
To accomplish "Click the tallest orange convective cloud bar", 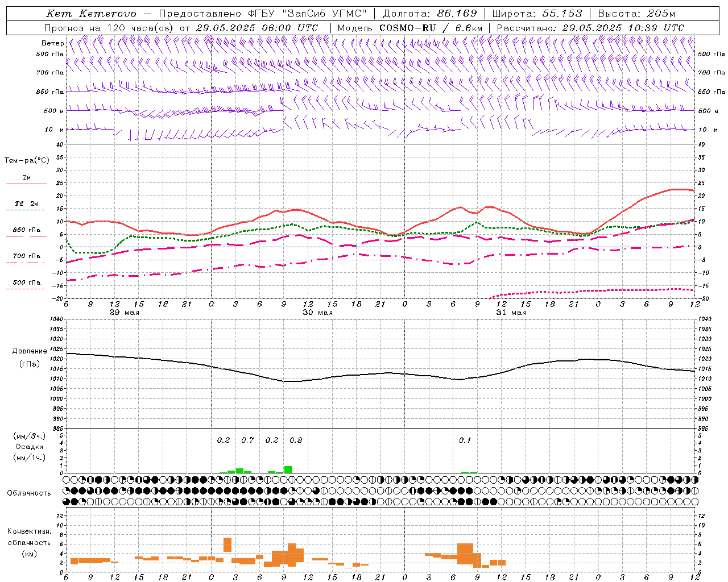I will tap(227, 544).
